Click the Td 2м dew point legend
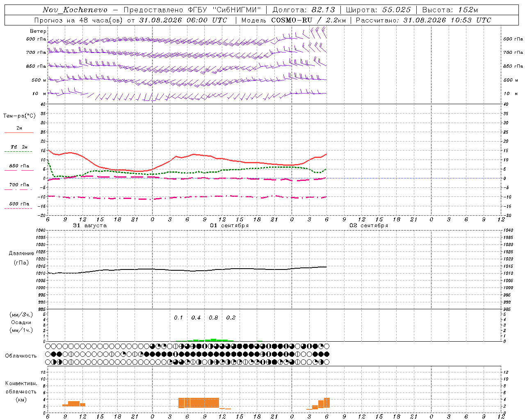 (x=19, y=147)
